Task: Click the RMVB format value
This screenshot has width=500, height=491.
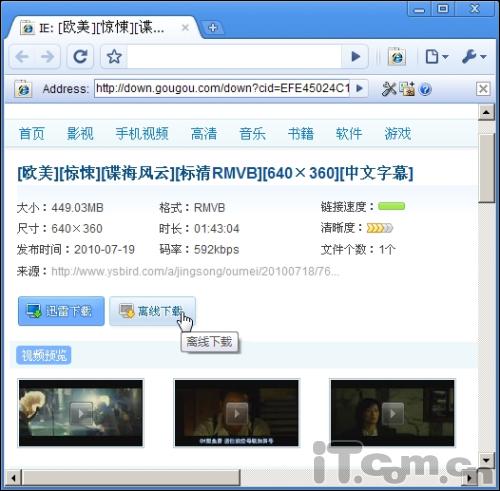Action: tap(210, 208)
